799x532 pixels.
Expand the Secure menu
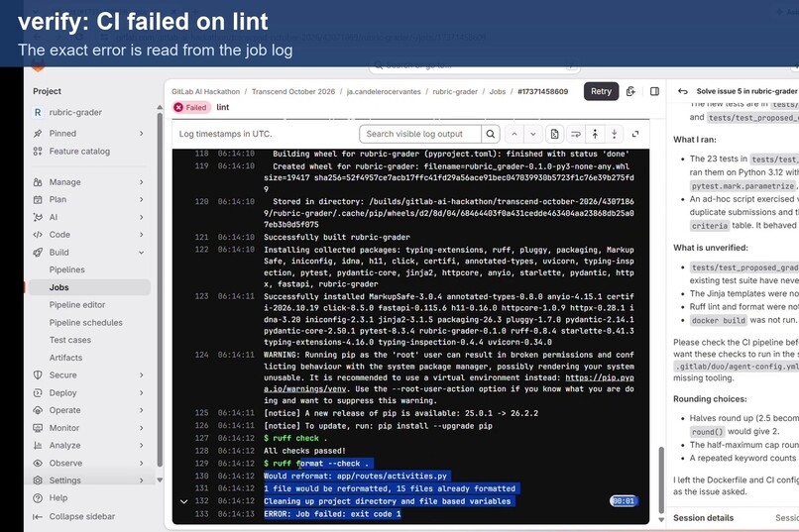[x=89, y=375]
